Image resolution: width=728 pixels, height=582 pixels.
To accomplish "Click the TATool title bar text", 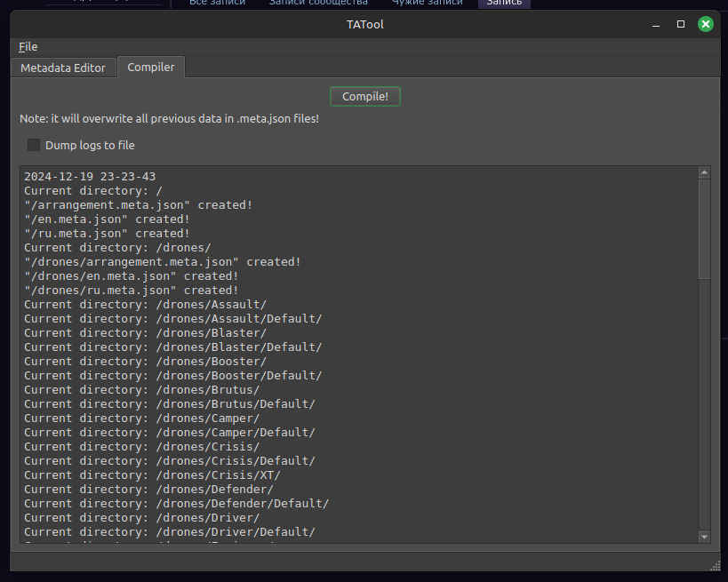I will (x=364, y=24).
